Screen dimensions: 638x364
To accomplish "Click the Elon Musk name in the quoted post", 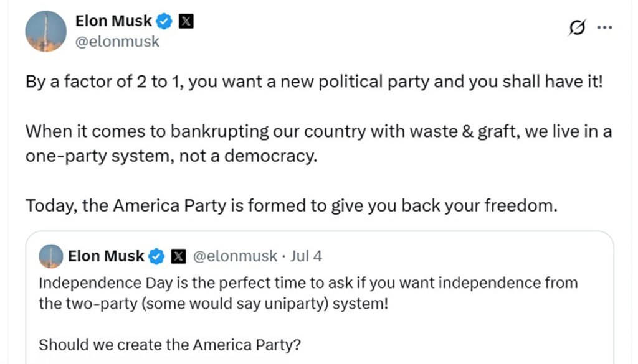I will coord(106,256).
